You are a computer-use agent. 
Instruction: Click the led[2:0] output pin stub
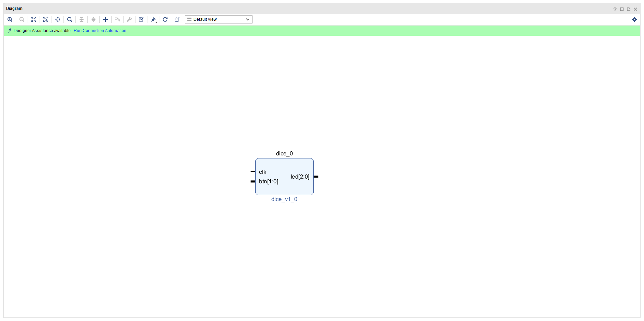pyautogui.click(x=316, y=177)
